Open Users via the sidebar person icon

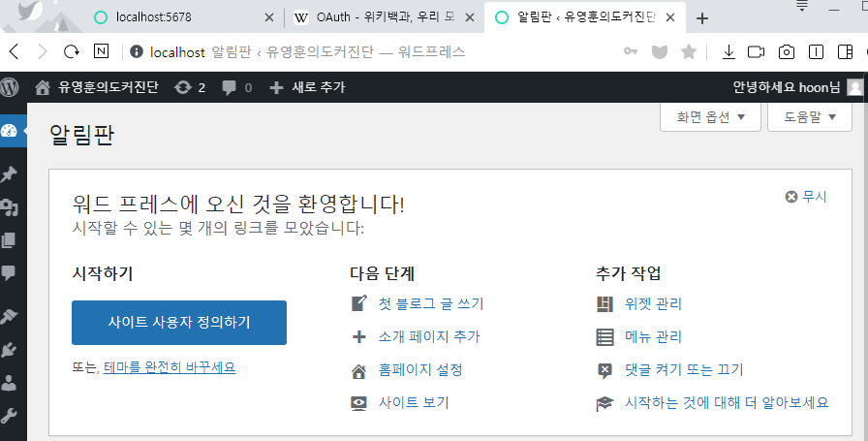pos(9,382)
